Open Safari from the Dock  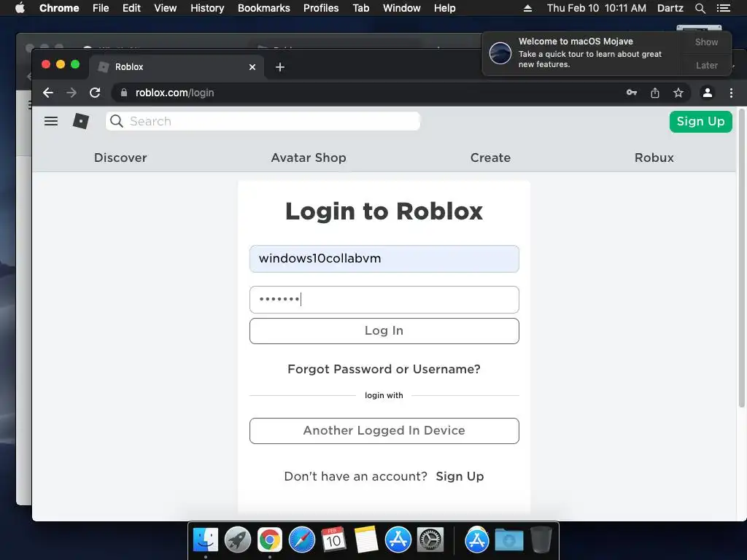coord(302,540)
